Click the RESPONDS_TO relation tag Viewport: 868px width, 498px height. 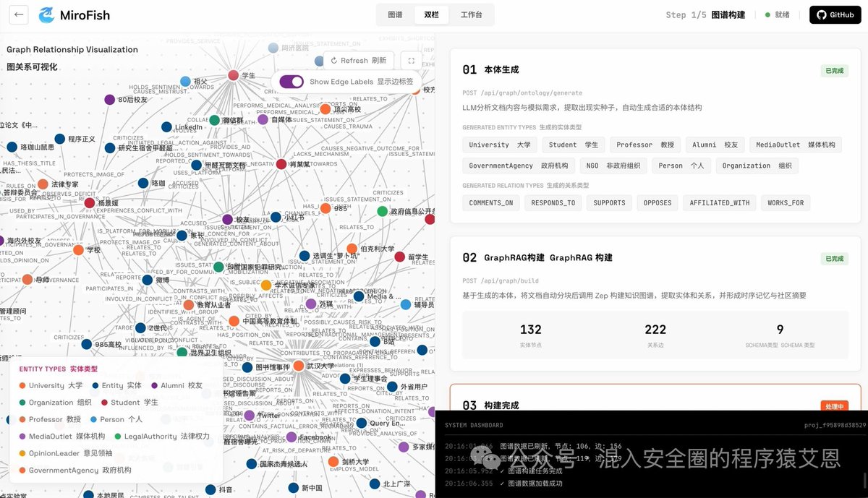coord(553,203)
